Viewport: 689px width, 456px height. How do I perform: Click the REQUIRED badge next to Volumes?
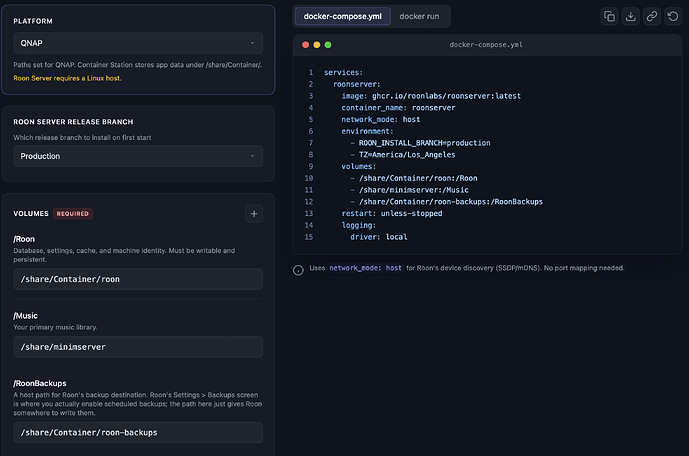73,214
